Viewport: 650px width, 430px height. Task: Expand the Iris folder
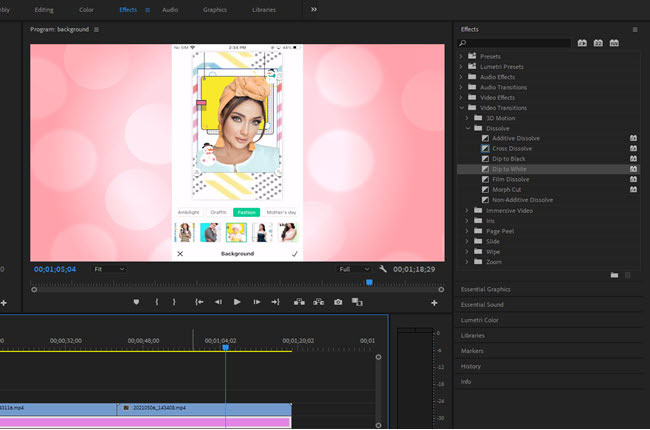[467, 221]
